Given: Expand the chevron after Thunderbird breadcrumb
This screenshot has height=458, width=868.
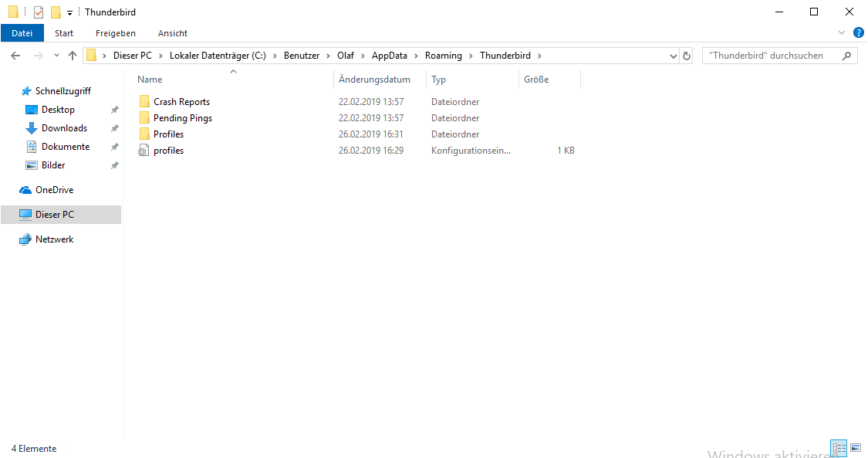Looking at the screenshot, I should click(540, 56).
